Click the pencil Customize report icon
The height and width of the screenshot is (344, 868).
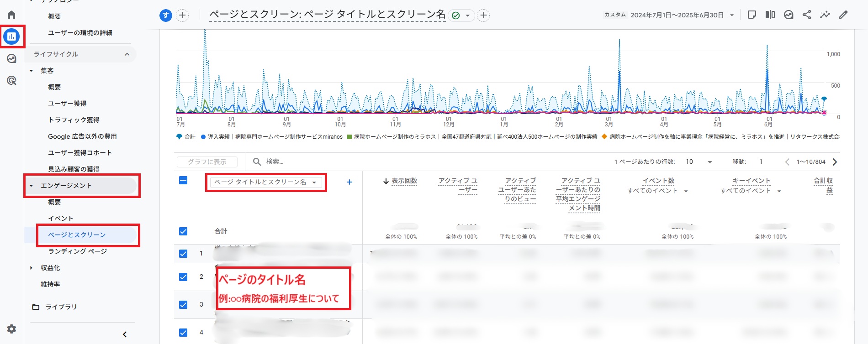[843, 15]
